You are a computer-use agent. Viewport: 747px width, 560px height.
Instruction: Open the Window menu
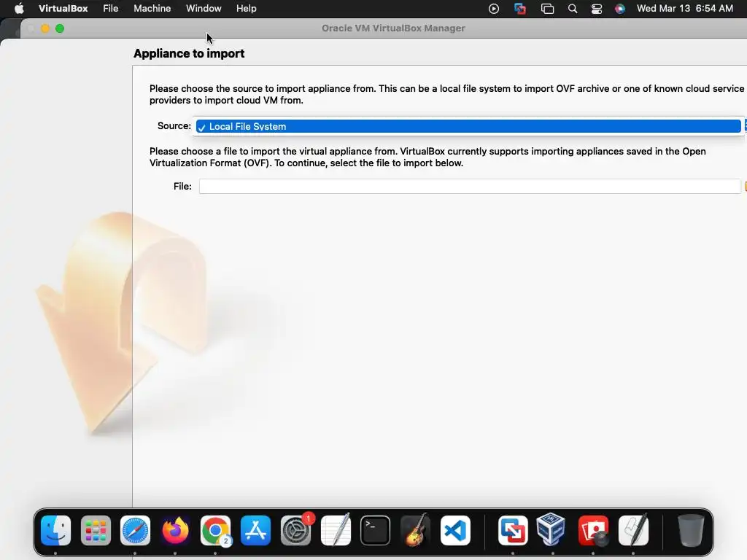pyautogui.click(x=204, y=9)
